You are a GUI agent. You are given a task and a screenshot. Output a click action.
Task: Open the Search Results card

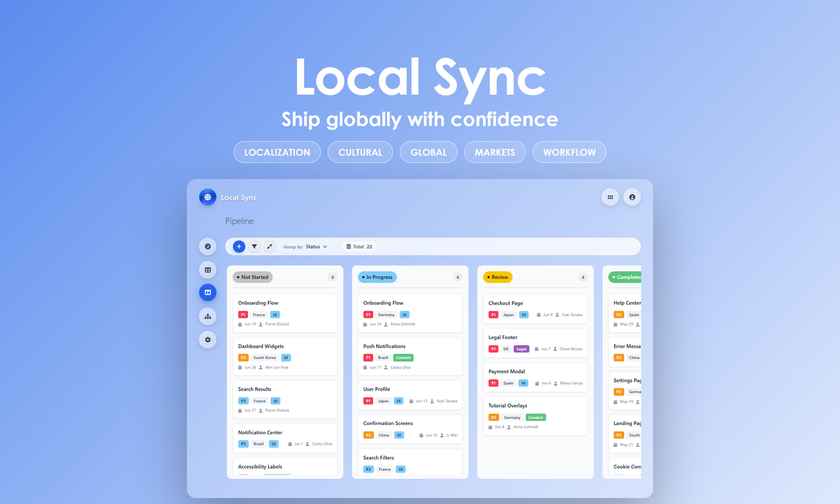(285, 399)
